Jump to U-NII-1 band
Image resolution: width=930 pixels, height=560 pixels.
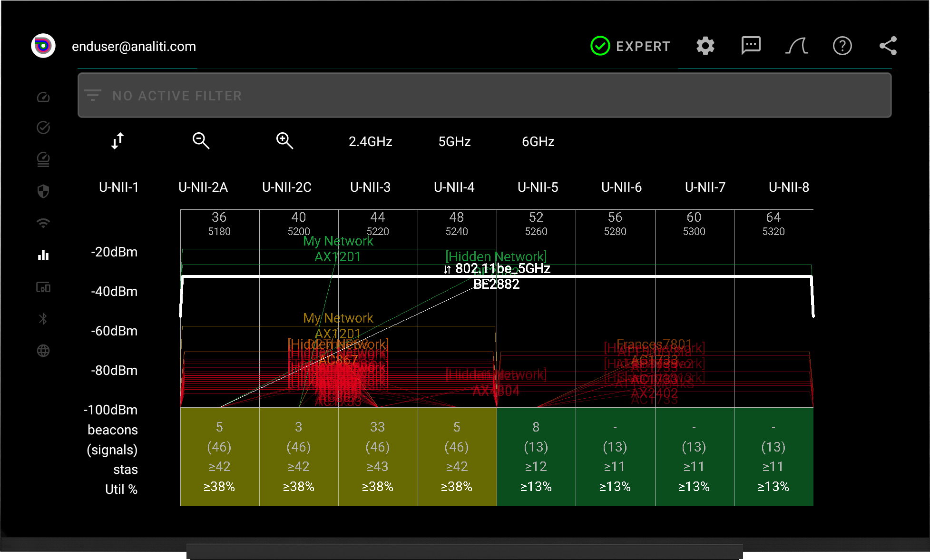(x=119, y=187)
